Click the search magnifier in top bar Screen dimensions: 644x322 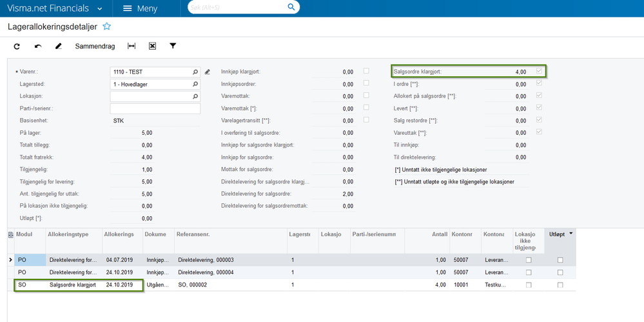[x=291, y=7]
